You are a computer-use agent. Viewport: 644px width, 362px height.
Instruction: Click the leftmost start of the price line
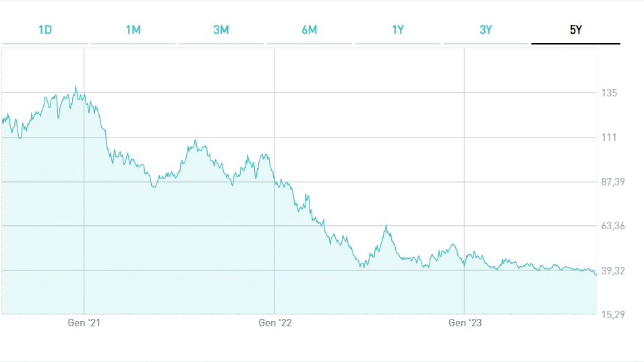tap(2, 122)
